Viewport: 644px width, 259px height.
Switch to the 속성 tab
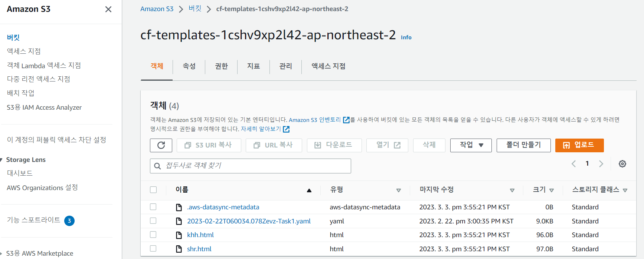189,66
